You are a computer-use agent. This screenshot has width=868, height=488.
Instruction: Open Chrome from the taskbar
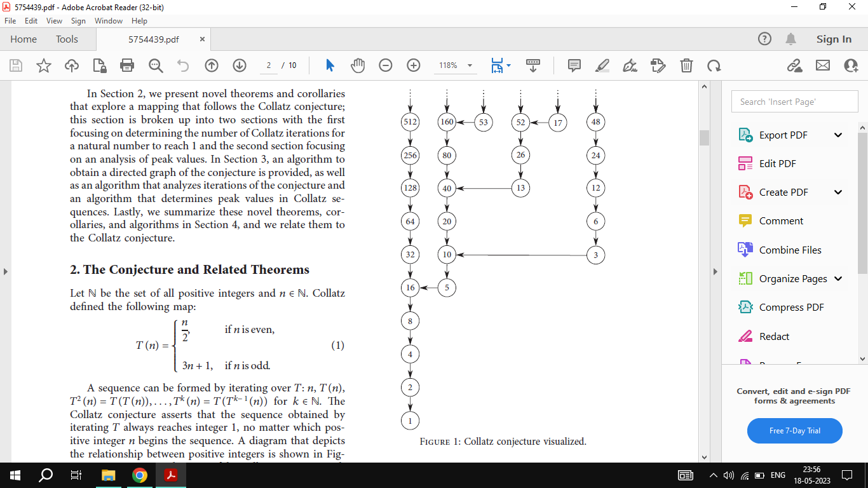pyautogui.click(x=140, y=475)
